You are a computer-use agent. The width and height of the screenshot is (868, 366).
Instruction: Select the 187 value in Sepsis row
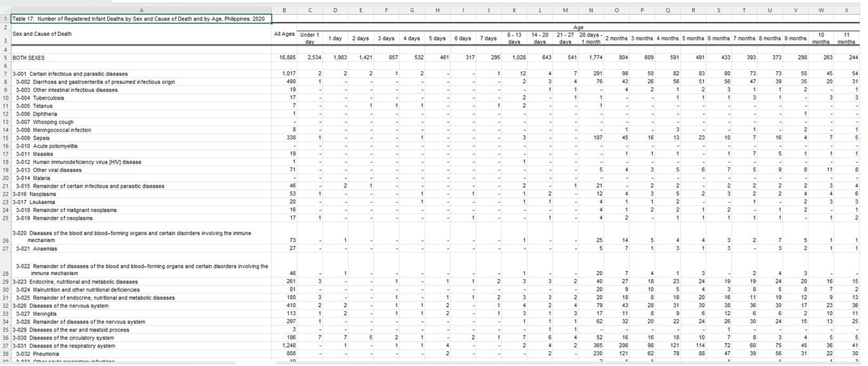(x=597, y=138)
